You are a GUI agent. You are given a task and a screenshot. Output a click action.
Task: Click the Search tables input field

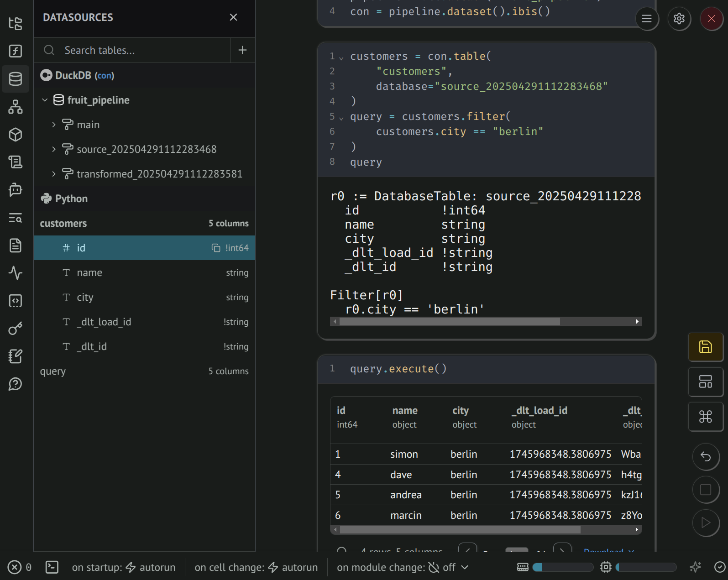137,50
